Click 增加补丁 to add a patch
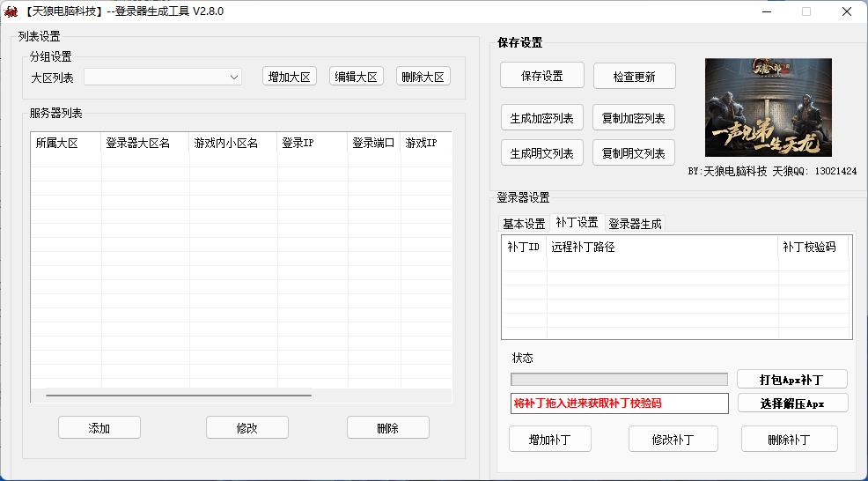The image size is (868, 481). pos(549,440)
